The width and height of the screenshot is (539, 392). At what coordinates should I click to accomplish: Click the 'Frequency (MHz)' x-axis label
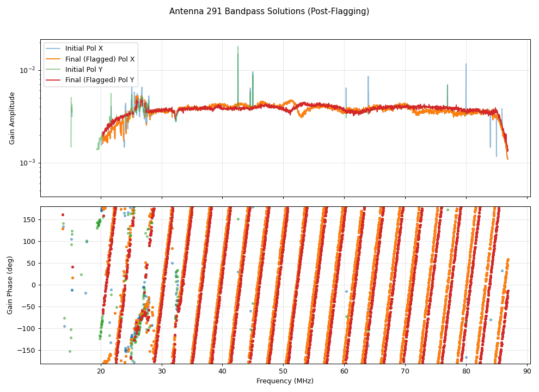pos(285,381)
